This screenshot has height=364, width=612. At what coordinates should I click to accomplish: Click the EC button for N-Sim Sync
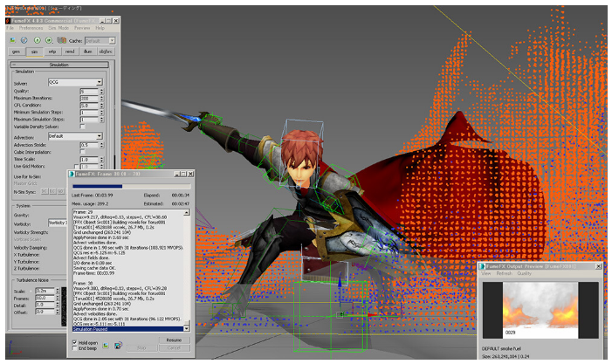52,191
